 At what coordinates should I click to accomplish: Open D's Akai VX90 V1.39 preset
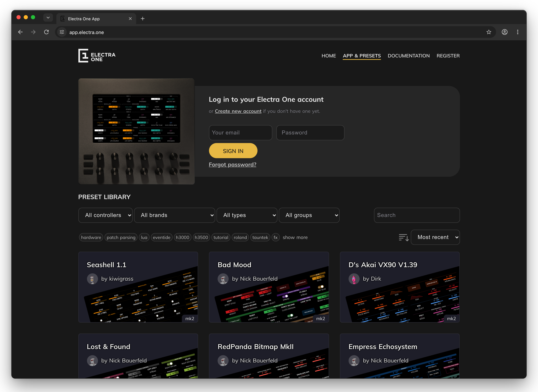[400, 287]
